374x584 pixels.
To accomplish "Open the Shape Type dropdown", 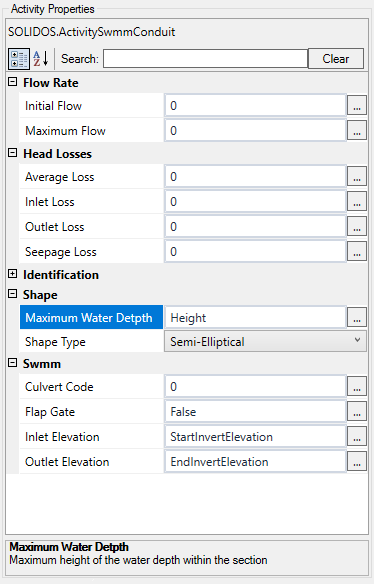I will tap(265, 342).
